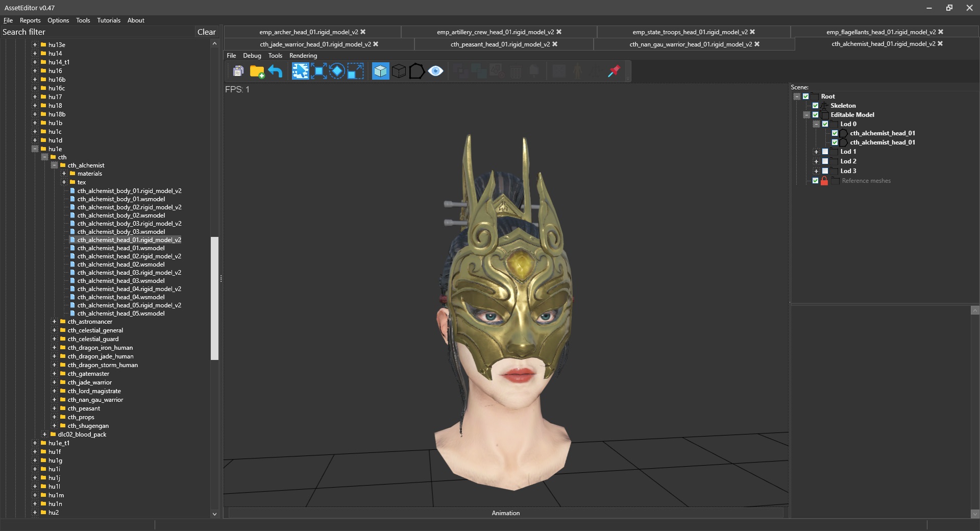Toggle the Reference meshes checkbox
Viewport: 980px width, 531px height.
[x=815, y=181]
